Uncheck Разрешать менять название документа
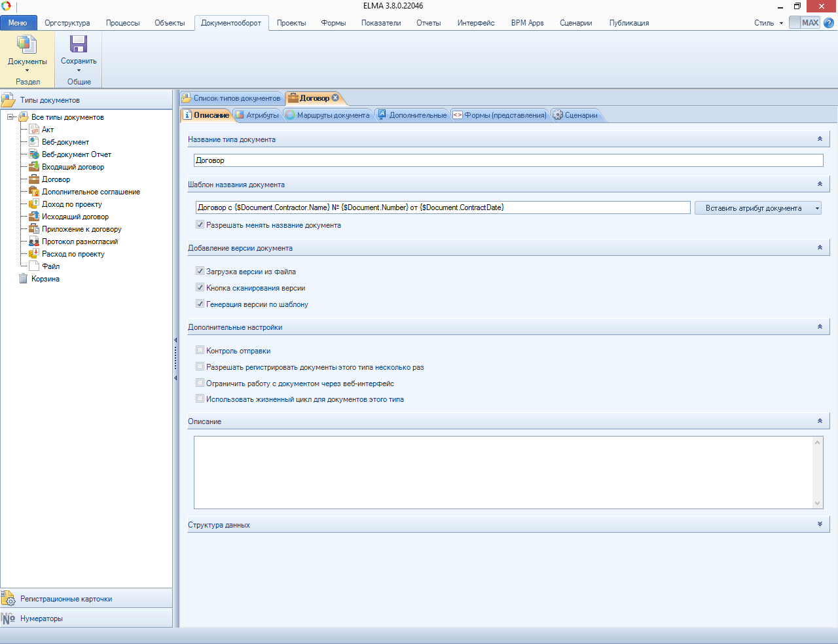The height and width of the screenshot is (644, 838). (200, 225)
